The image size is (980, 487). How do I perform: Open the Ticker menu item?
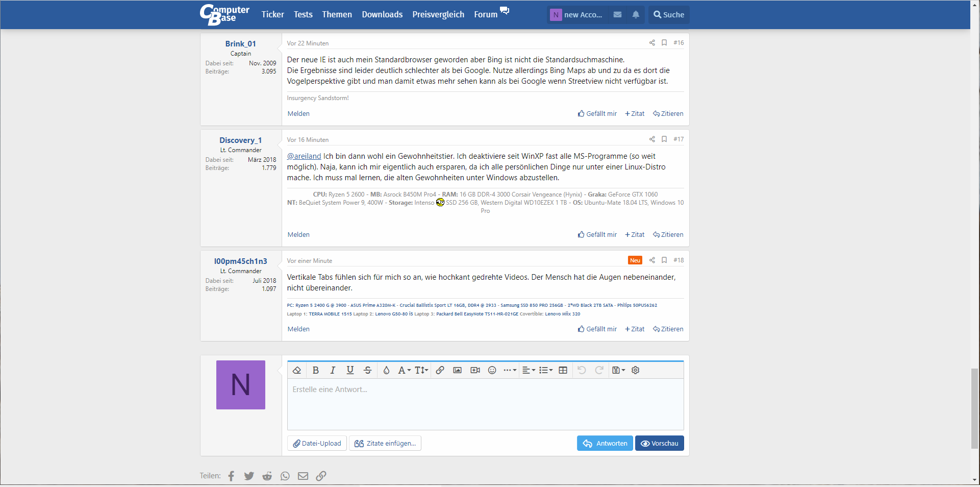tap(272, 14)
